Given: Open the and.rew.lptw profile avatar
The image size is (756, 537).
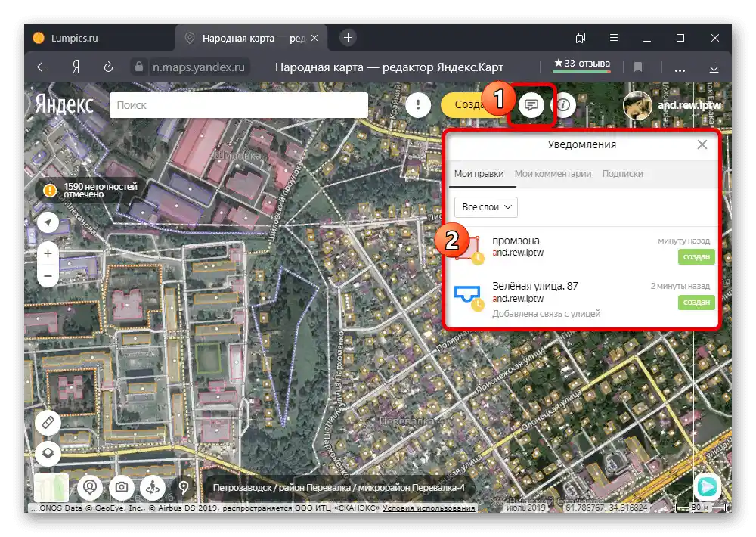Looking at the screenshot, I should click(637, 106).
